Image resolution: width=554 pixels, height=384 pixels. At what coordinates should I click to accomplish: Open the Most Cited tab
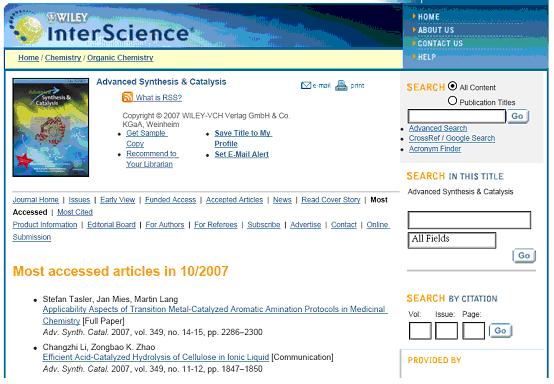pyautogui.click(x=75, y=212)
